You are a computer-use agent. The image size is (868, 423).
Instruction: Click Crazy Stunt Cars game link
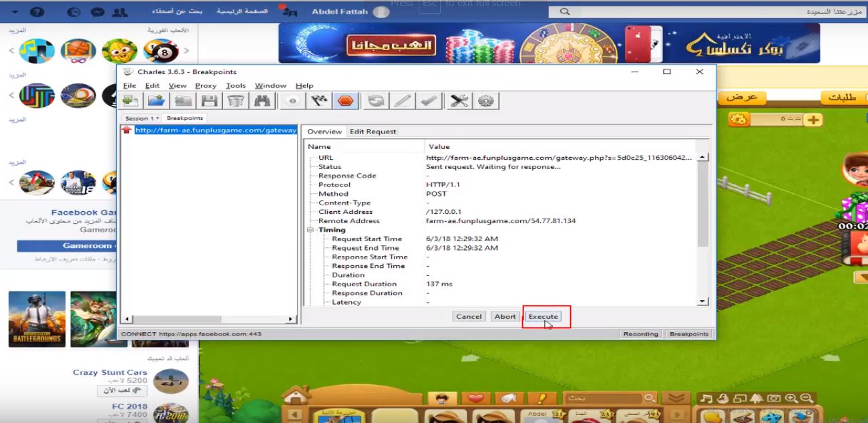[x=110, y=373]
